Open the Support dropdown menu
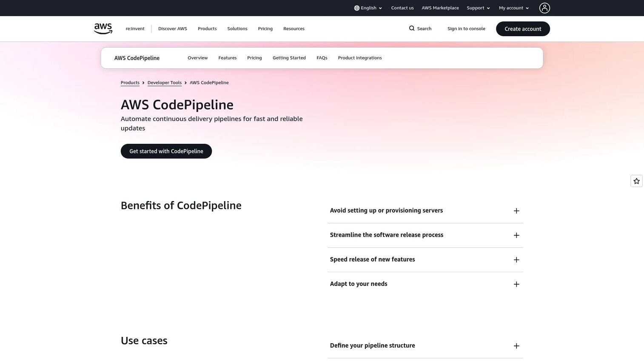644x362 pixels. [x=479, y=8]
